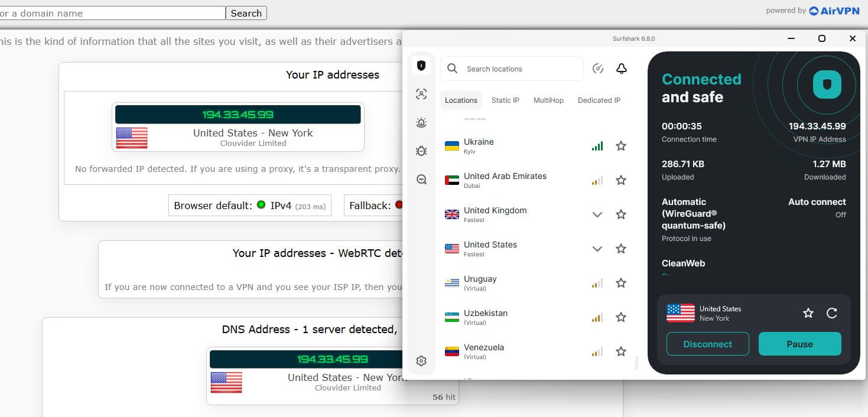
Task: Switch to the Locations tab
Action: pos(461,100)
